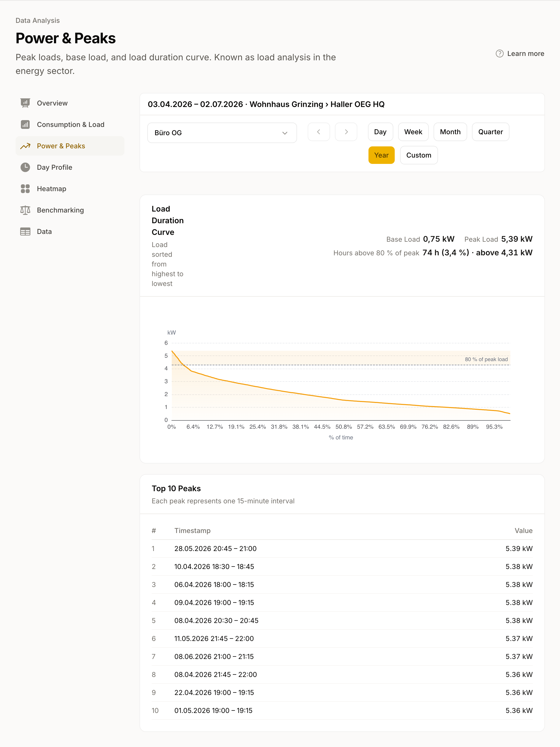
Task: Open the Büro OG meter dropdown
Action: point(222,133)
